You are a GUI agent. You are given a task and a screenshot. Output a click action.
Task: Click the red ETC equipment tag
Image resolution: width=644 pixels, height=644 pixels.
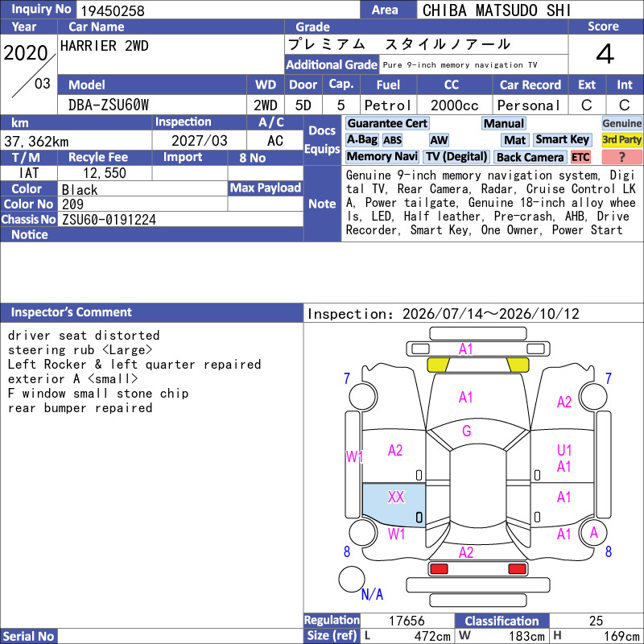click(x=580, y=157)
